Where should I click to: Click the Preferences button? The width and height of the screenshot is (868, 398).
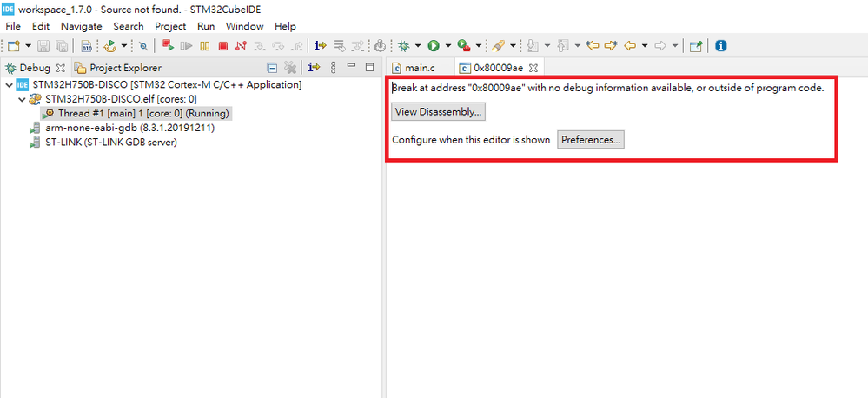pyautogui.click(x=591, y=140)
